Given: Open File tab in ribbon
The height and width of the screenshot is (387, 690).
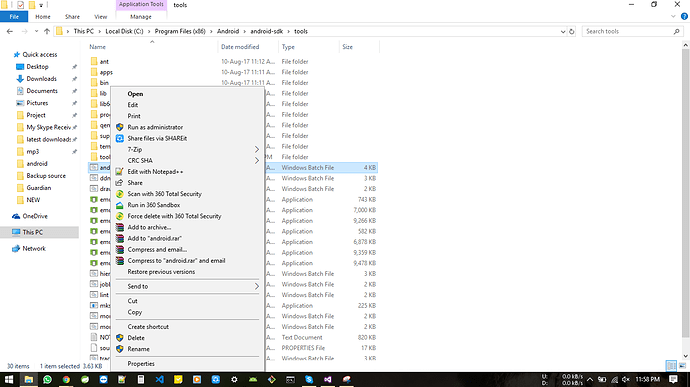Looking at the screenshot, I should pos(14,17).
